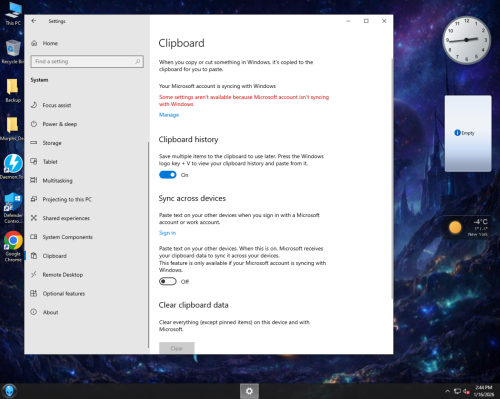The height and width of the screenshot is (399, 500).
Task: Click the search magnifier icon
Action: [x=138, y=62]
